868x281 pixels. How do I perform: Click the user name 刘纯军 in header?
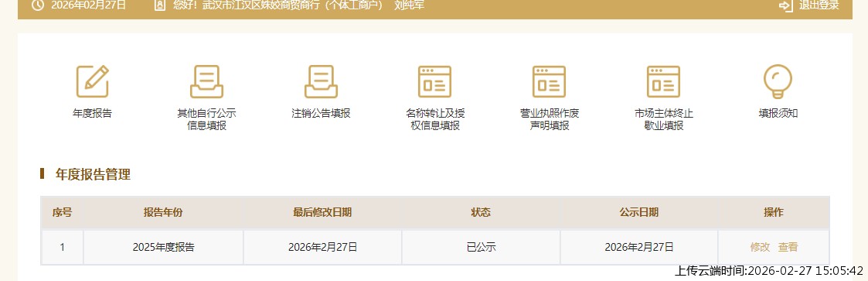(409, 5)
